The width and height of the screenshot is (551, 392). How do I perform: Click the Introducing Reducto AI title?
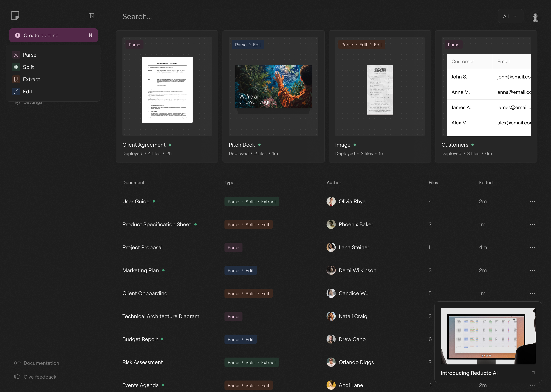tap(469, 373)
